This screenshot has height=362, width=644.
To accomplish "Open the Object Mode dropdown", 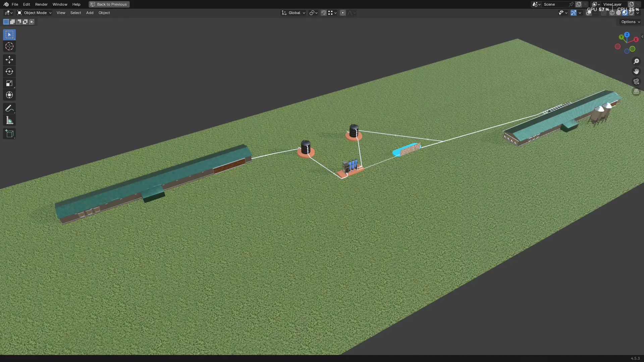I will pos(34,13).
